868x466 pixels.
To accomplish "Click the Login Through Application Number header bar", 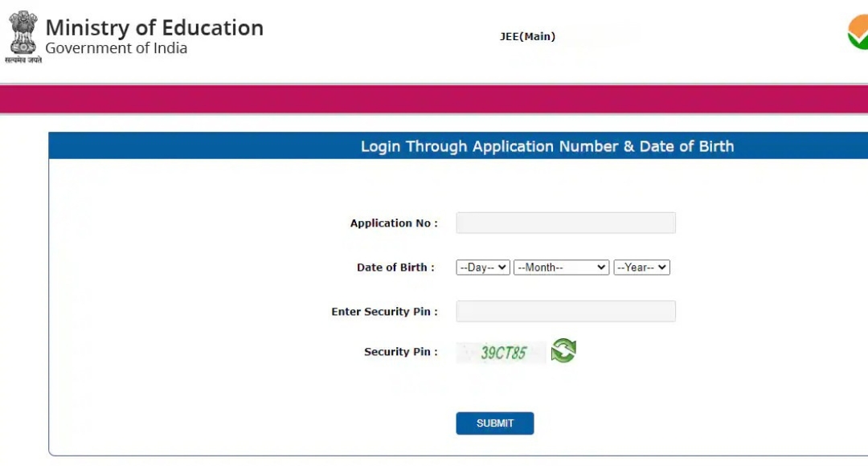I will click(x=458, y=146).
